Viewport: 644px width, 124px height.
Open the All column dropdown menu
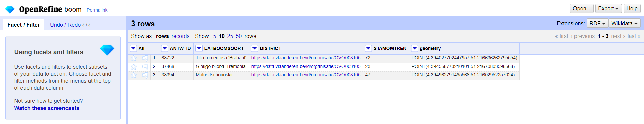tap(133, 48)
